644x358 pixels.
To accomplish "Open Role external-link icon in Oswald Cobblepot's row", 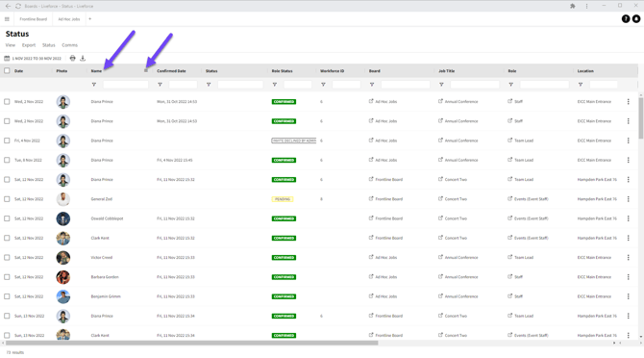I will pos(509,218).
